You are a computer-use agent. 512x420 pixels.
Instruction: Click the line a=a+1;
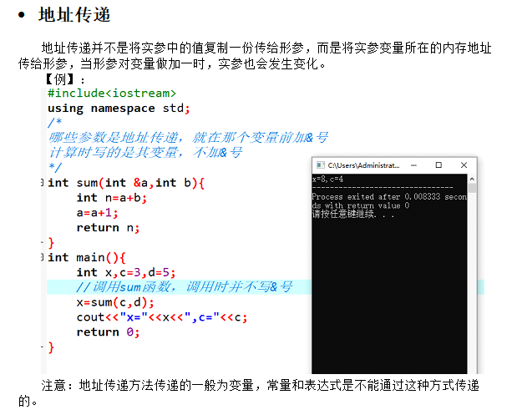tap(97, 213)
